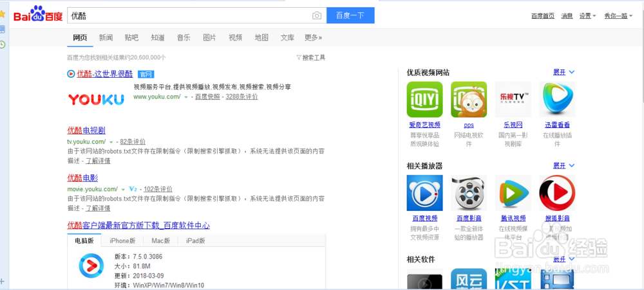Click the 百度影音 film reel icon

pyautogui.click(x=469, y=193)
